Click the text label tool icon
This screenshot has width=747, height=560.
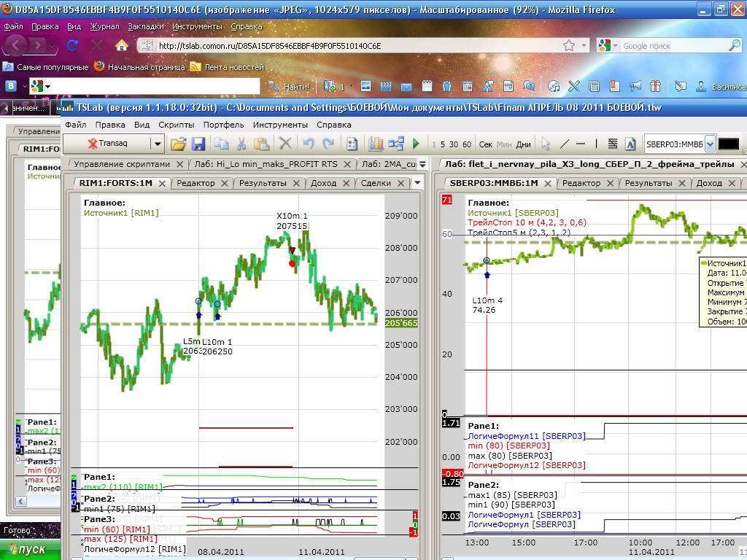[x=630, y=144]
